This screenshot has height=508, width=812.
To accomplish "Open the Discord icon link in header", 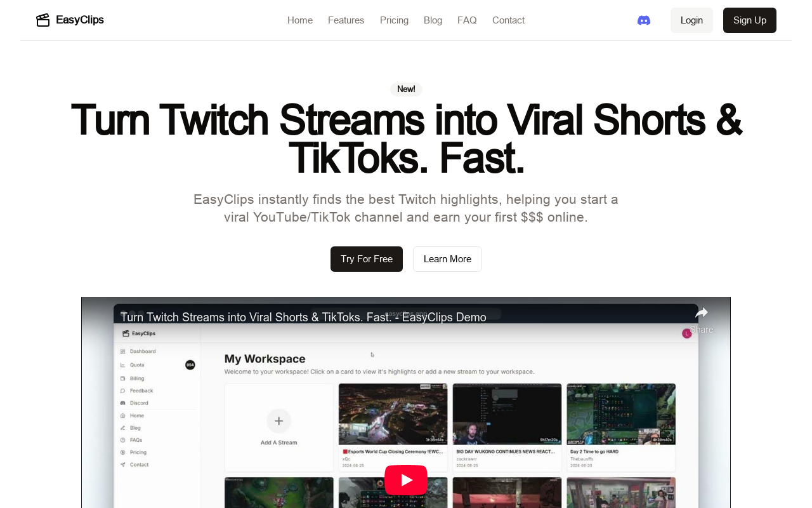I will (644, 20).
